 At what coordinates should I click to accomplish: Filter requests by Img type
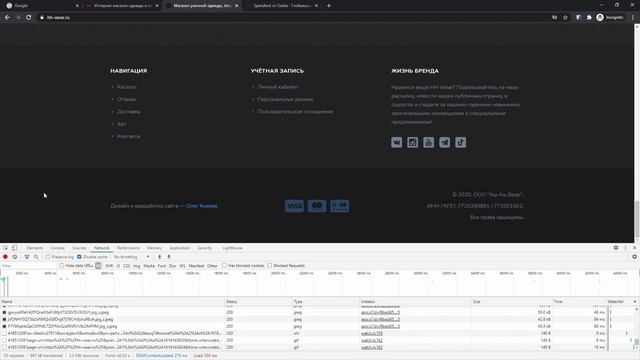point(136,266)
